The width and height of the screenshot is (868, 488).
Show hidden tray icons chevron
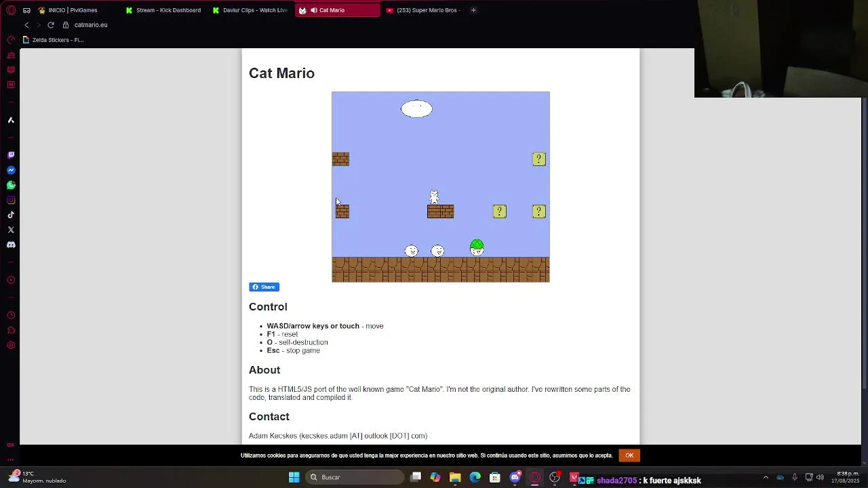coord(766,477)
